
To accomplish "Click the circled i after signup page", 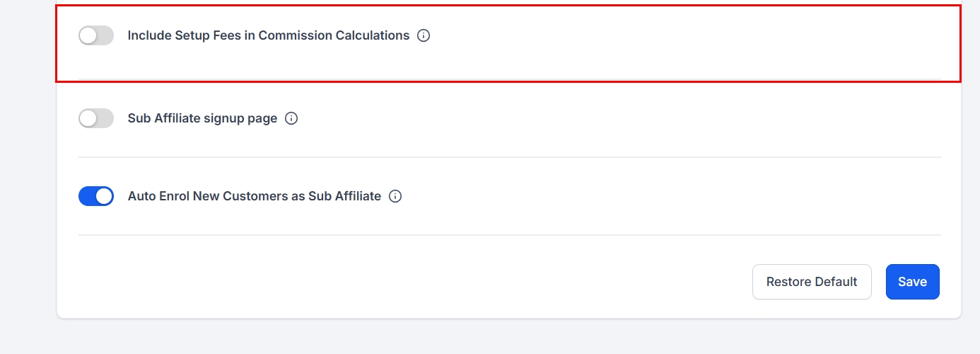I will (291, 118).
